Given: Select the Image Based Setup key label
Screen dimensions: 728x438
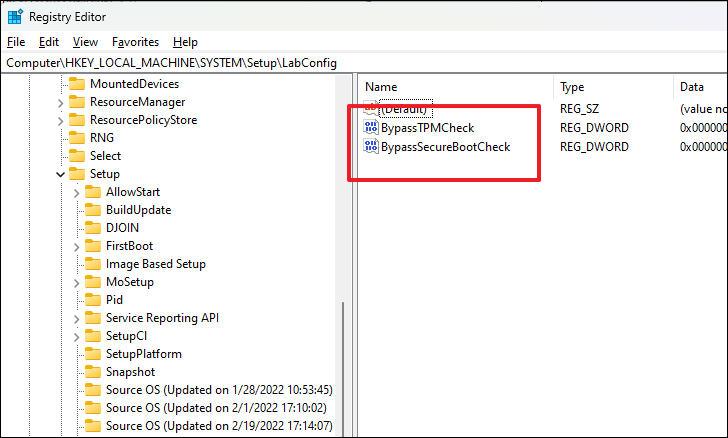Looking at the screenshot, I should [156, 264].
